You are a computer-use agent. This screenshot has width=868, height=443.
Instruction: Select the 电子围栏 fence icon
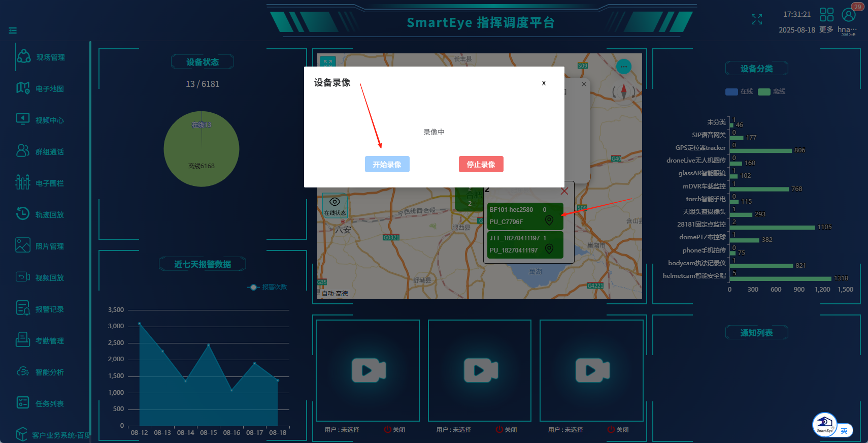23,182
